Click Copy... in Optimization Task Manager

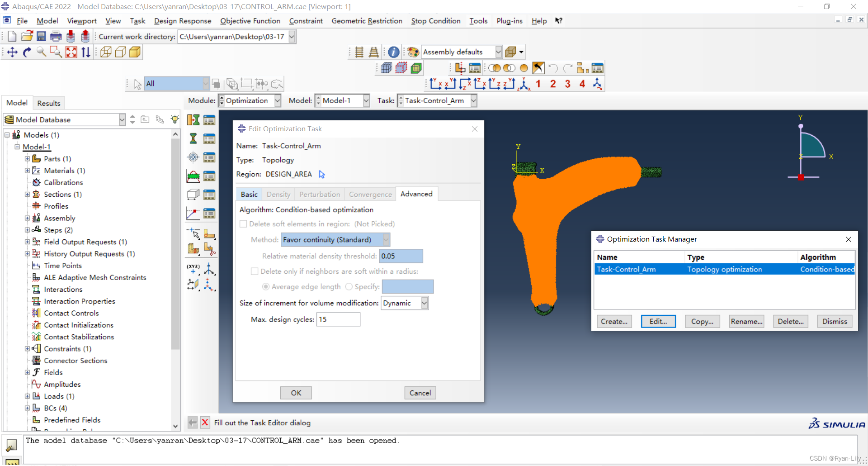pyautogui.click(x=702, y=321)
